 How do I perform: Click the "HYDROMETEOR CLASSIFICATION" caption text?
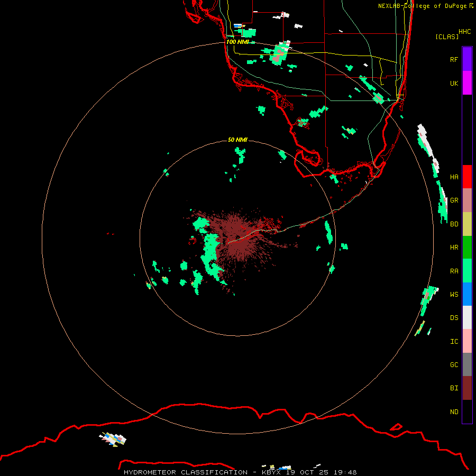[x=186, y=472]
